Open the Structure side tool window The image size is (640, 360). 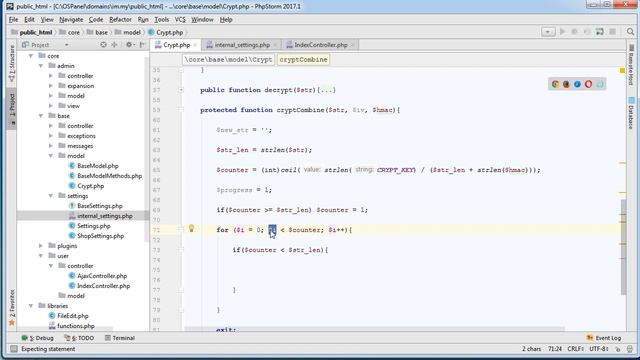pyautogui.click(x=12, y=64)
